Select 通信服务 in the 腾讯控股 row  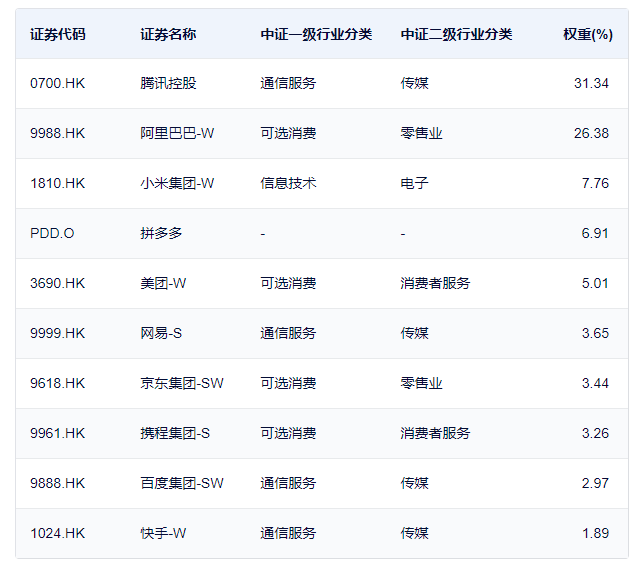click(x=288, y=83)
